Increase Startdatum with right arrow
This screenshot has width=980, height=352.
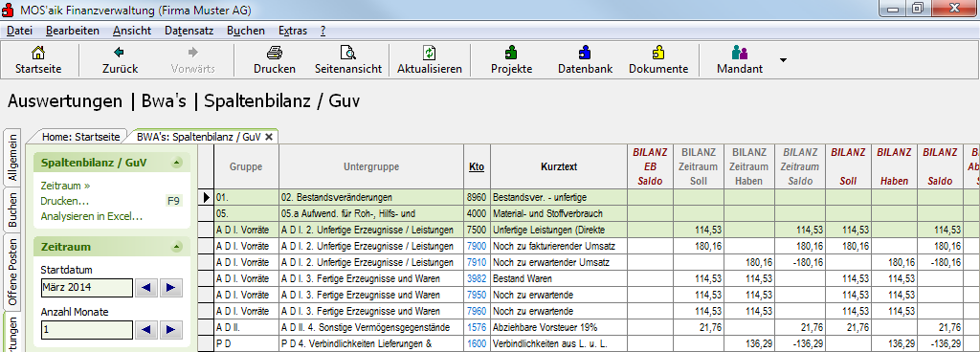tap(170, 288)
